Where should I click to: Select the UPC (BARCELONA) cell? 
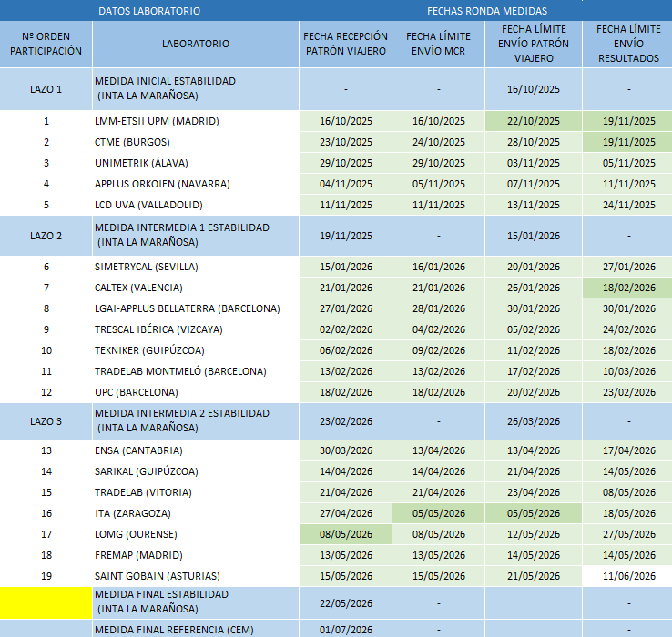[x=196, y=393]
